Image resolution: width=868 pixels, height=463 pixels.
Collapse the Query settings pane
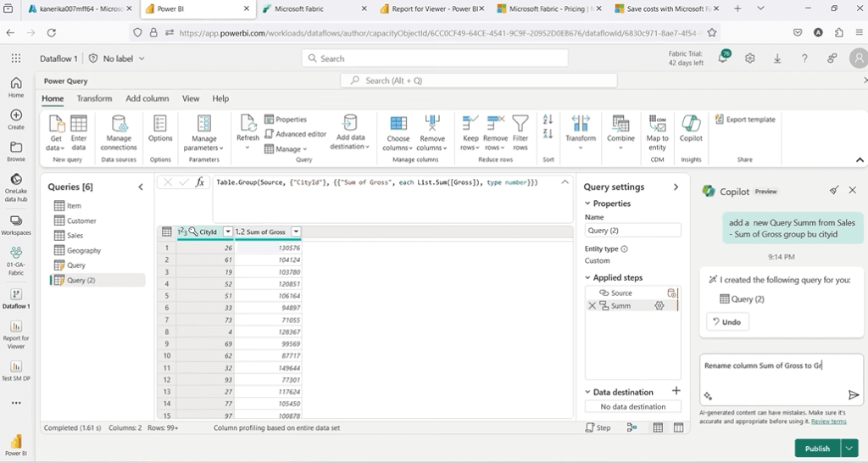676,187
